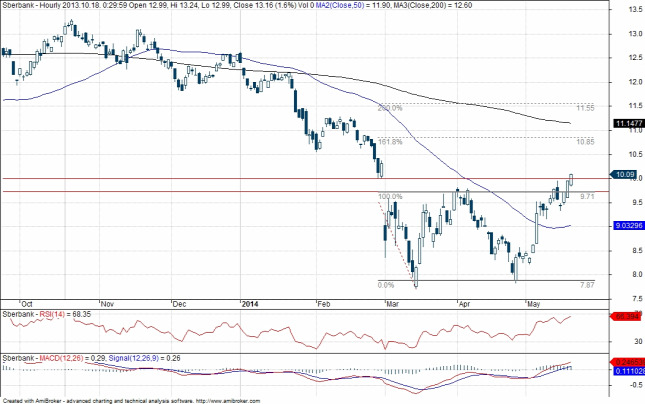
Task: Click the 2014 year label on time axis
Action: coord(250,304)
